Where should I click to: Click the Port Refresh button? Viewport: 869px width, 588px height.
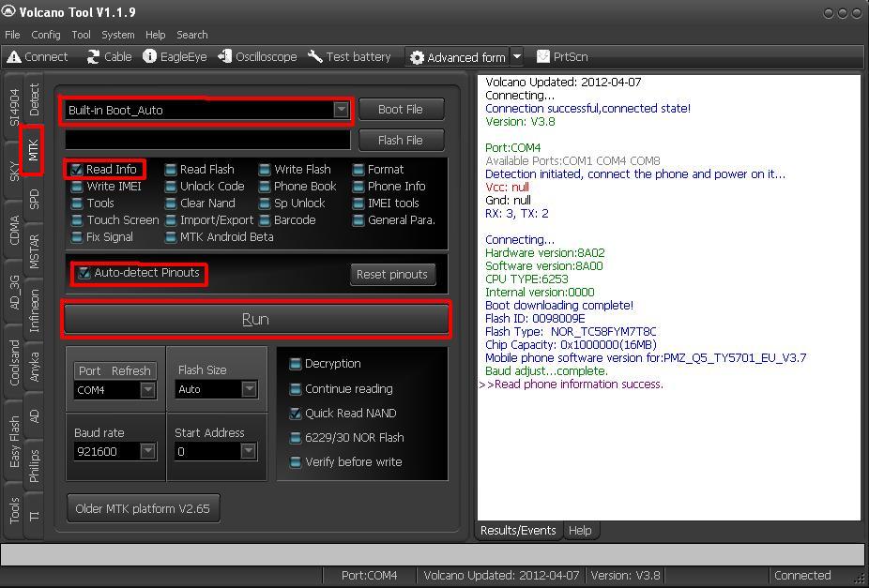(114, 371)
